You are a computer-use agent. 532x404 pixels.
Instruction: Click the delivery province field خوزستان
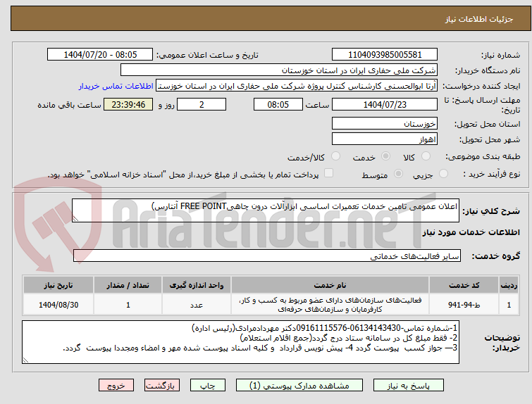click(x=385, y=123)
